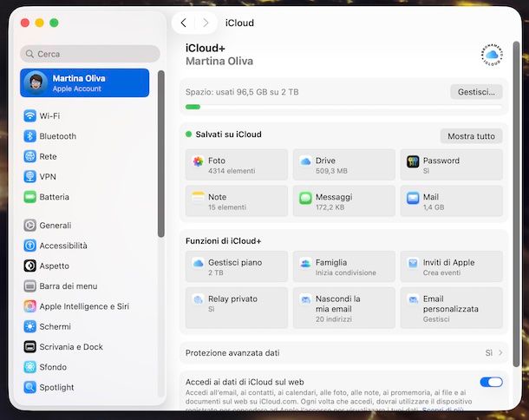Open the Scopri di più link
The height and width of the screenshot is (420, 529).
point(442,409)
